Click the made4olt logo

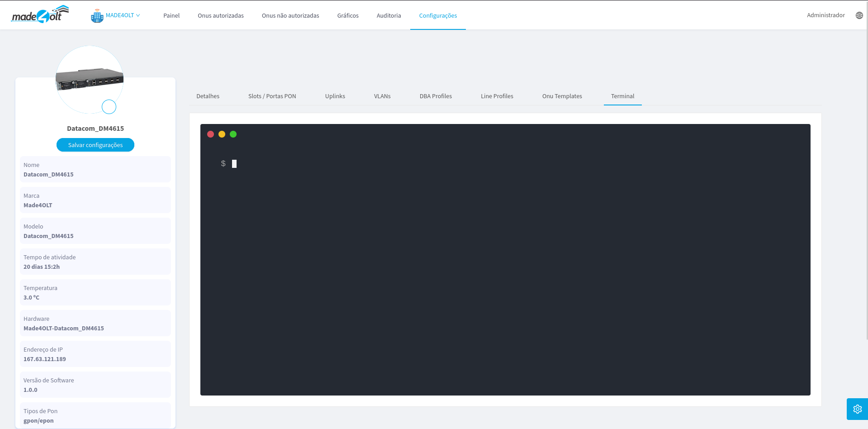tap(40, 15)
